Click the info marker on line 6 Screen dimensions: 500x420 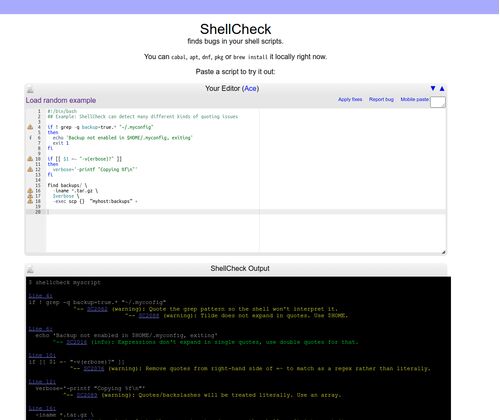30,138
